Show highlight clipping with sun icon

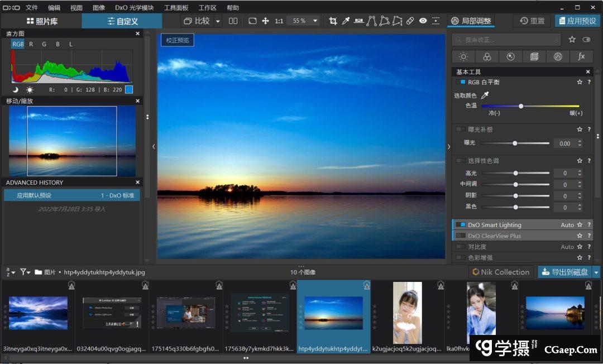pos(29,89)
